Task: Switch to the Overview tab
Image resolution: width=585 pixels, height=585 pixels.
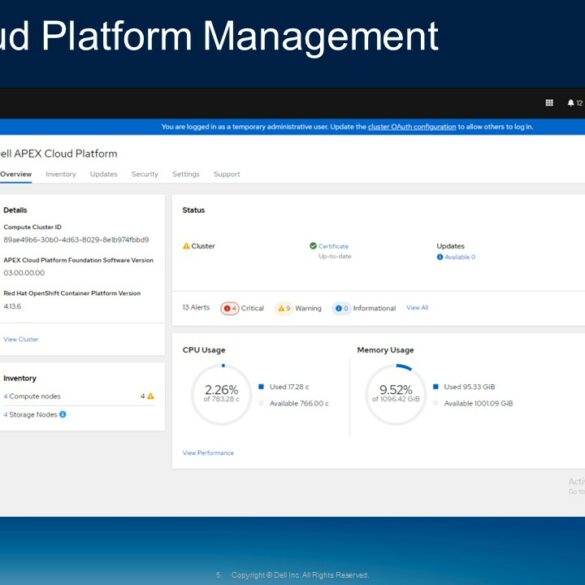Action: point(16,174)
